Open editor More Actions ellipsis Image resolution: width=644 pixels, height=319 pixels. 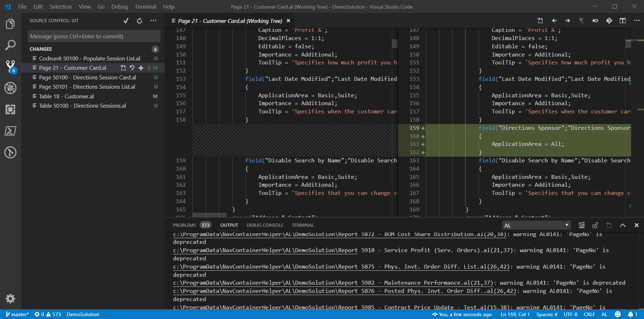[636, 21]
